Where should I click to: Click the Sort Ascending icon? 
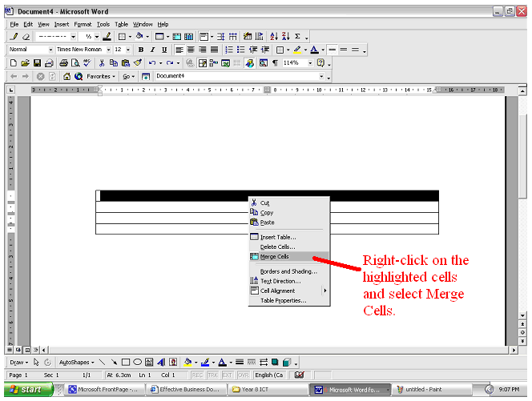click(x=273, y=37)
